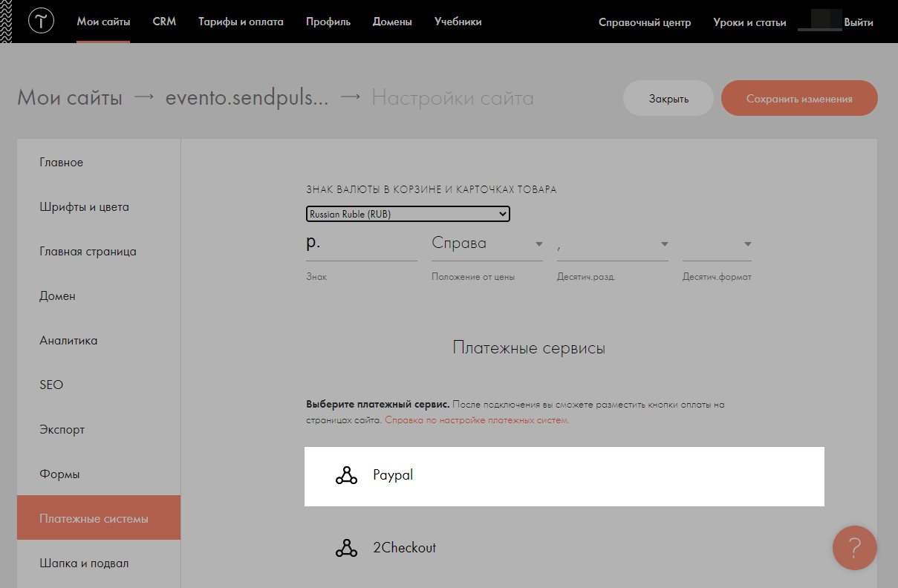
Task: Click the Tilda logo icon
Action: point(41,22)
